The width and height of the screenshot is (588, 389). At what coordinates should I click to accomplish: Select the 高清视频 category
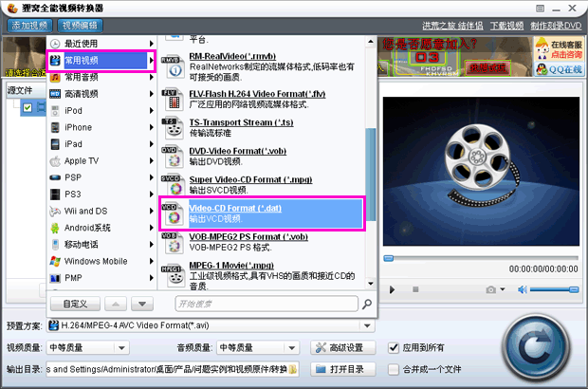coord(102,94)
